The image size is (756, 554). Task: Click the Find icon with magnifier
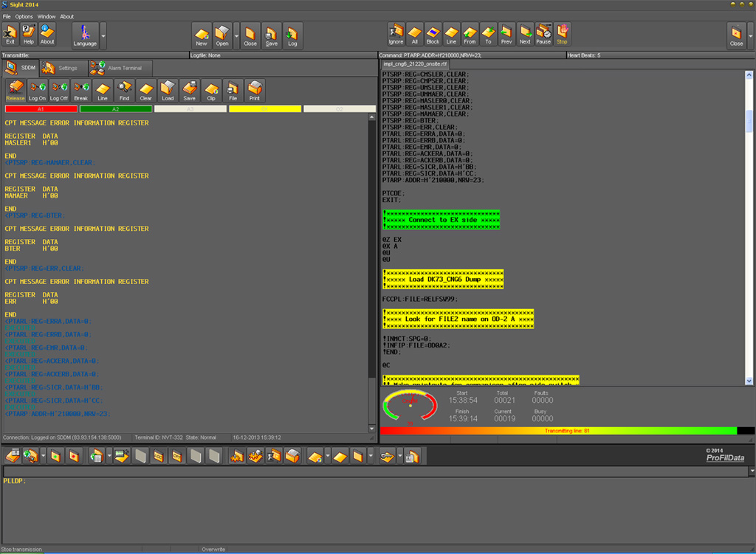coord(124,91)
